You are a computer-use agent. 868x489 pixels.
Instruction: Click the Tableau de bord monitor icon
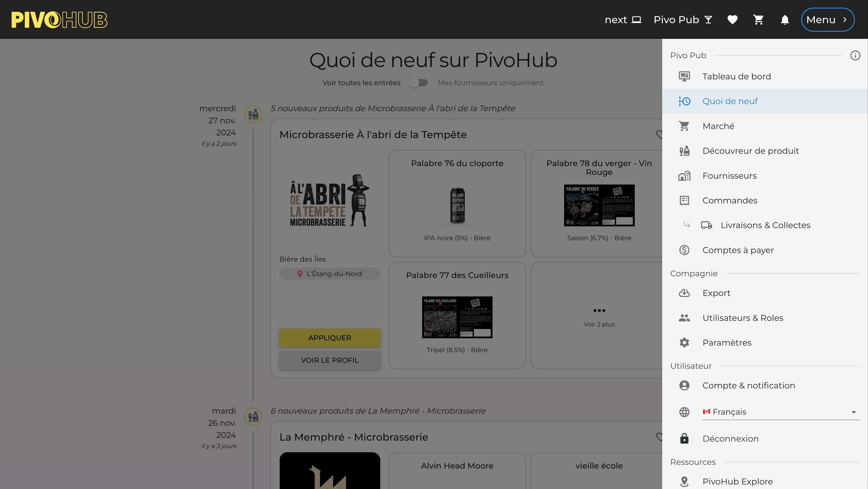tap(684, 76)
